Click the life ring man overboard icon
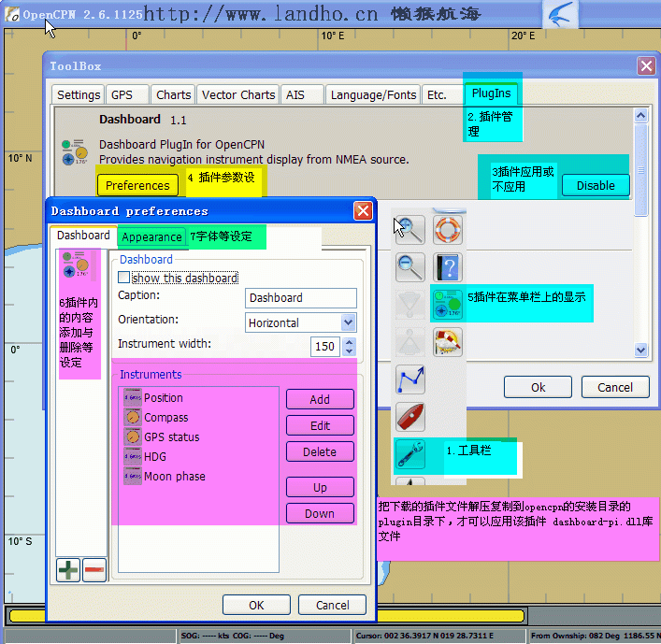 448,230
